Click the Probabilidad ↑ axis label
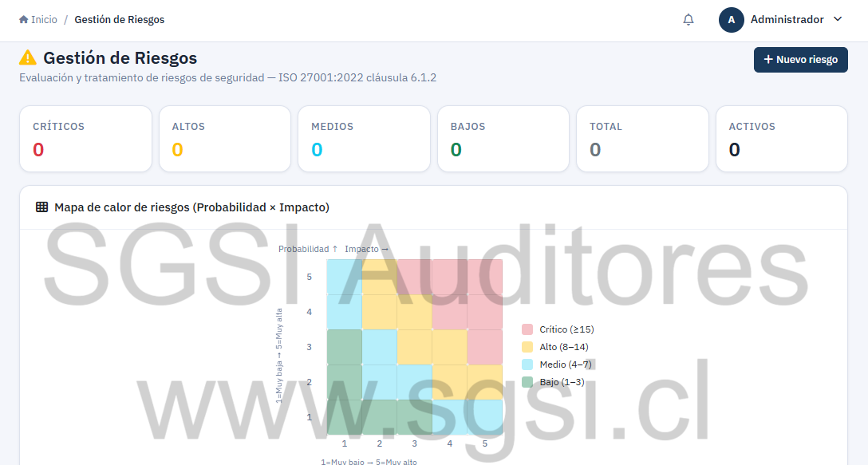 pos(308,249)
